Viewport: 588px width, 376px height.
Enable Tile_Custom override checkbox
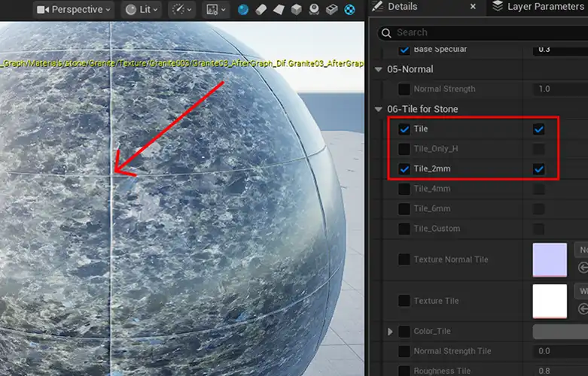click(x=404, y=229)
